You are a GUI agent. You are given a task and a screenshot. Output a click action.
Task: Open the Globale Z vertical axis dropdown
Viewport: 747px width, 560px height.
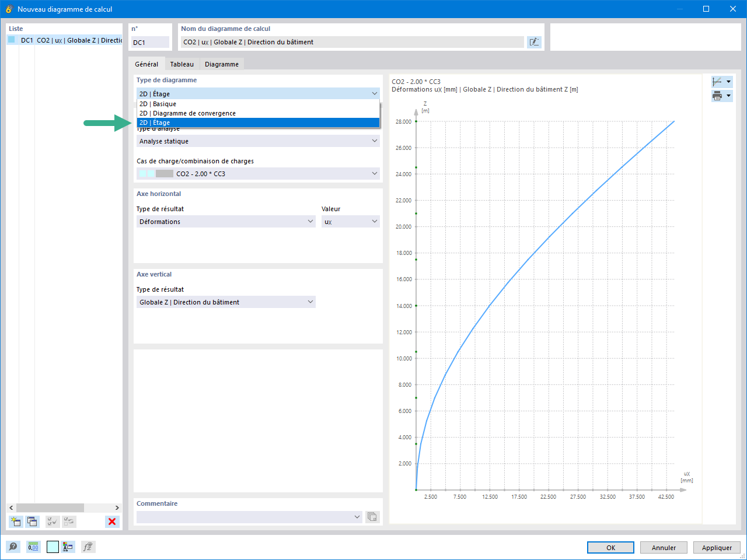click(x=226, y=302)
